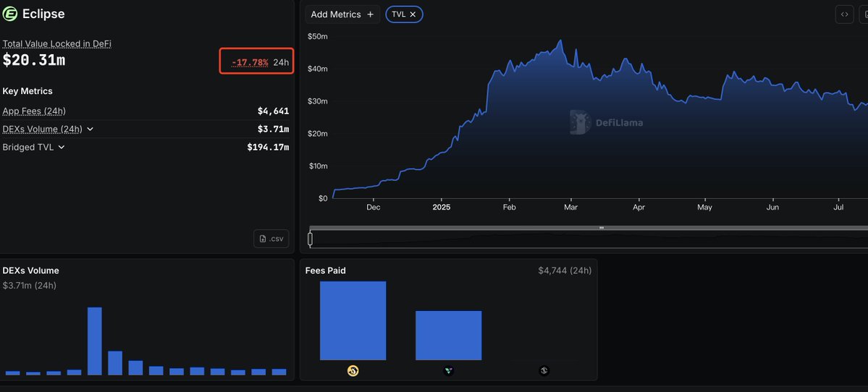Click the Bridged TVL label
The width and height of the screenshot is (868, 392).
pos(28,147)
